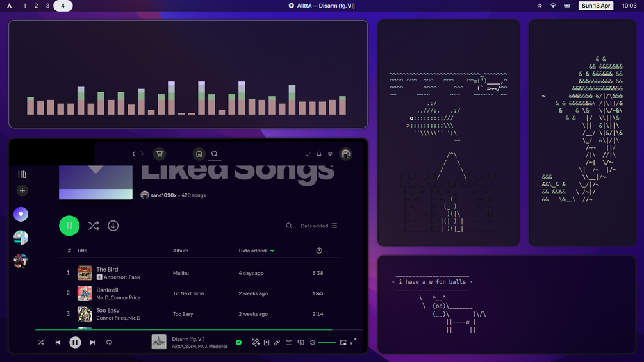Open the Spotify search field icon
Viewport: 644px width, 362px height.
pos(215,154)
